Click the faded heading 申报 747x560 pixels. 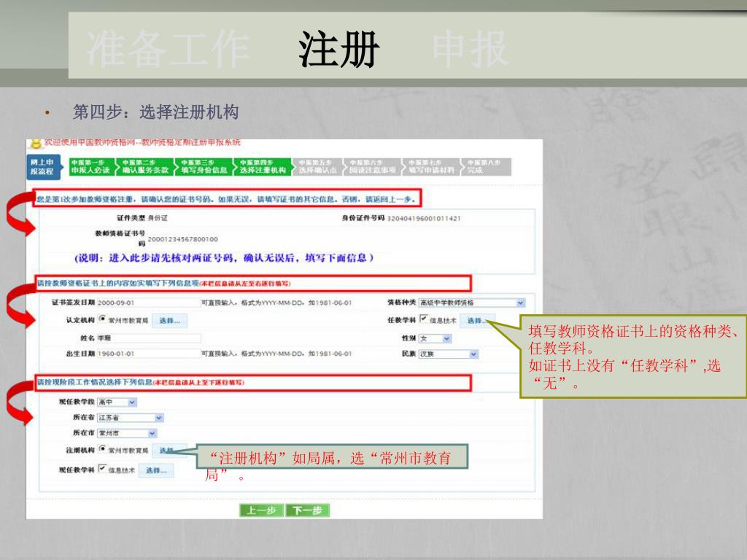tap(471, 49)
